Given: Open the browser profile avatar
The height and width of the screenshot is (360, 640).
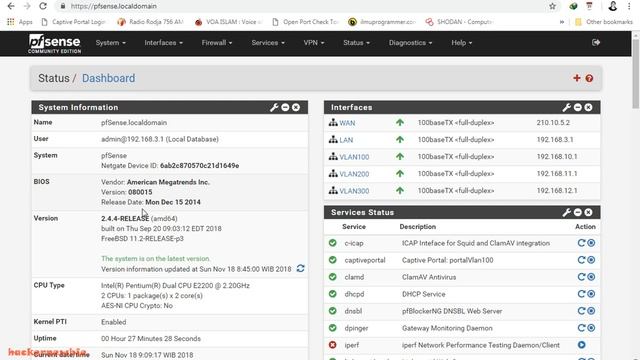Looking at the screenshot, I should 613,6.
